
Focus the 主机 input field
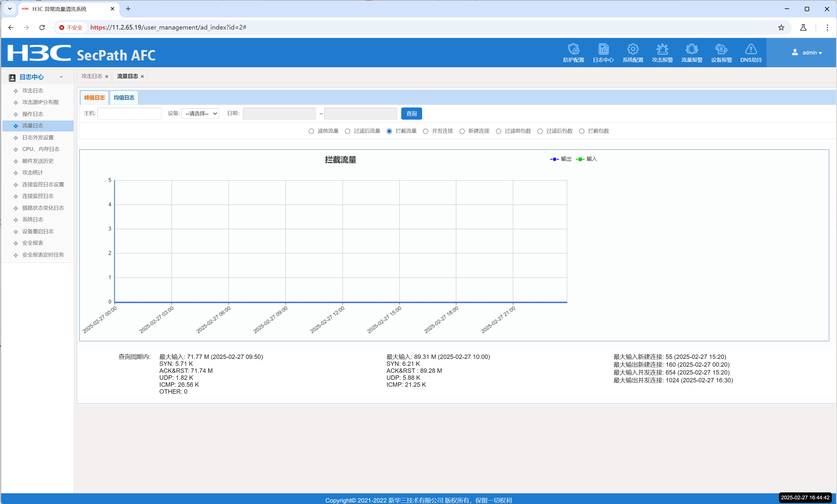click(129, 113)
